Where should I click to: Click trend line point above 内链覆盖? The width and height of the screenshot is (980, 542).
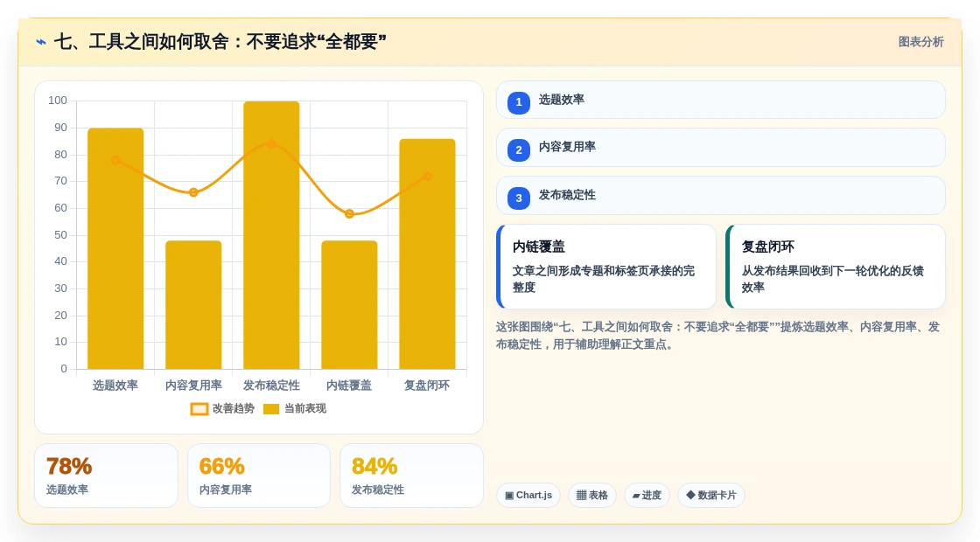click(349, 213)
